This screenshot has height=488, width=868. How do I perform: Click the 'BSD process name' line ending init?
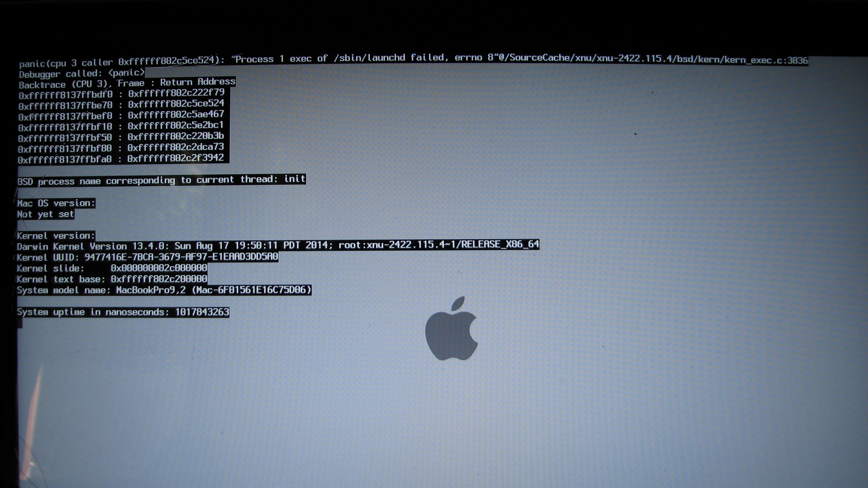(162, 180)
